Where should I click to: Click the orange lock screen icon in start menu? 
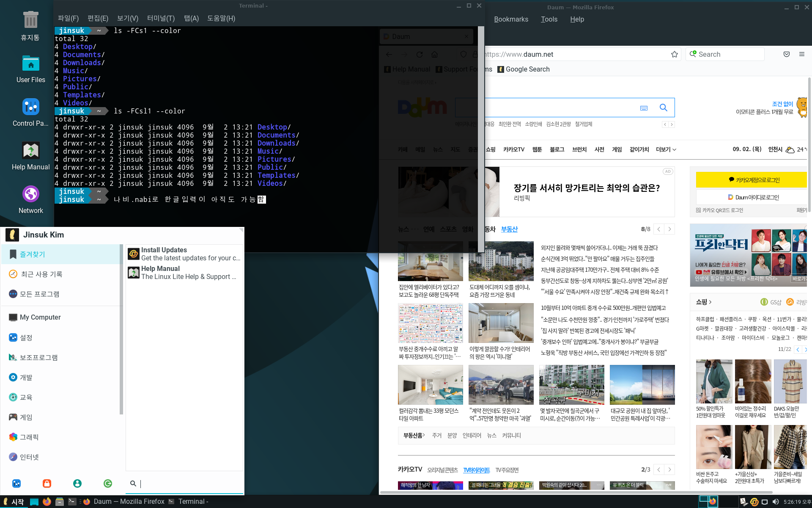coord(47,483)
